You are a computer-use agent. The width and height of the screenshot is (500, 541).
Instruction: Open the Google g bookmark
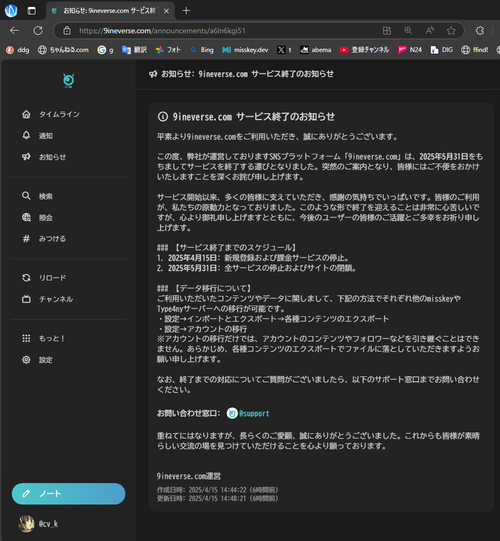(106, 50)
